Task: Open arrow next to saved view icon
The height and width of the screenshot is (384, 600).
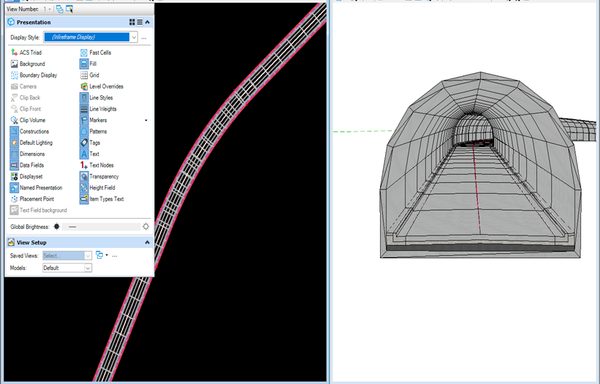Action: [107, 255]
